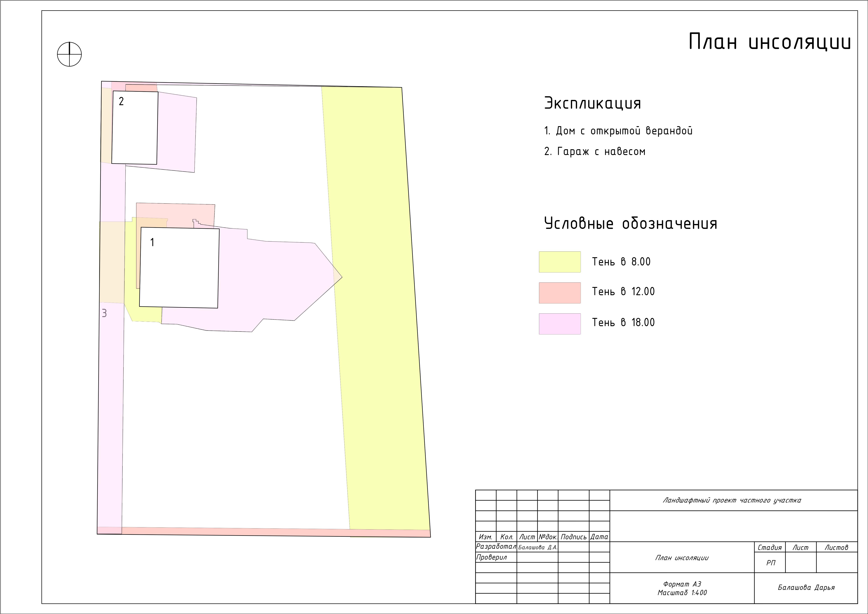Select the pink 12.00 shadow legend swatch

[559, 292]
